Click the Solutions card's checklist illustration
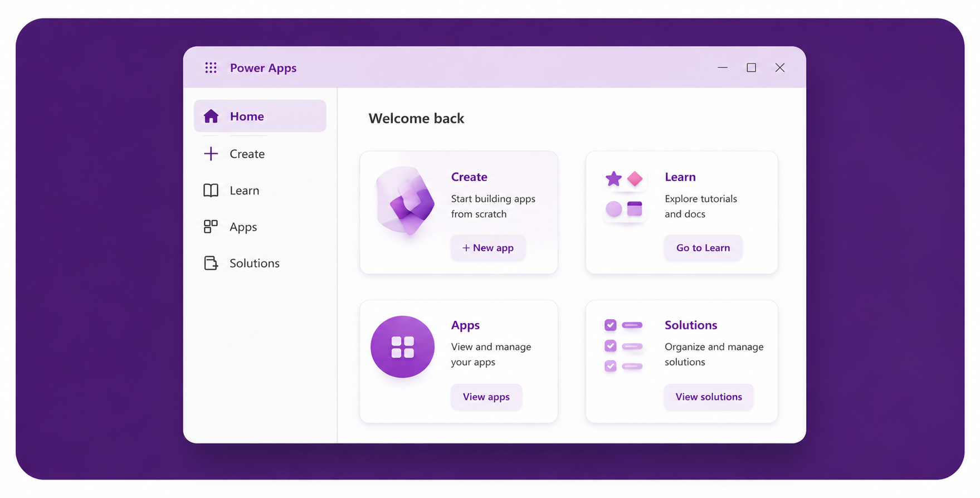The height and width of the screenshot is (498, 980). [x=624, y=345]
